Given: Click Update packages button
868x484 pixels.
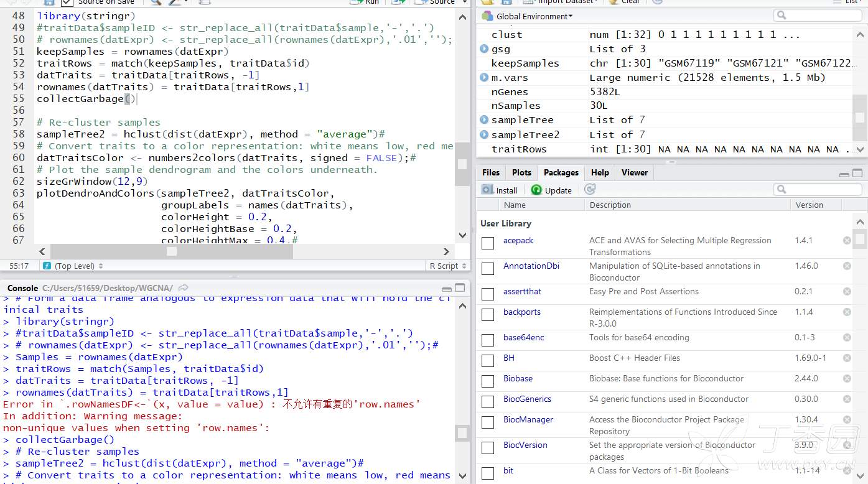Looking at the screenshot, I should point(551,190).
